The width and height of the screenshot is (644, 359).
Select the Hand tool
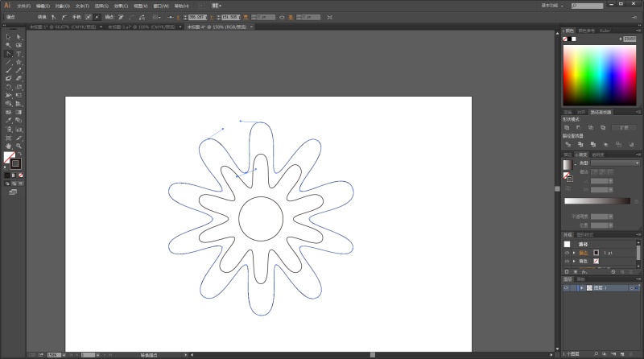[8, 145]
